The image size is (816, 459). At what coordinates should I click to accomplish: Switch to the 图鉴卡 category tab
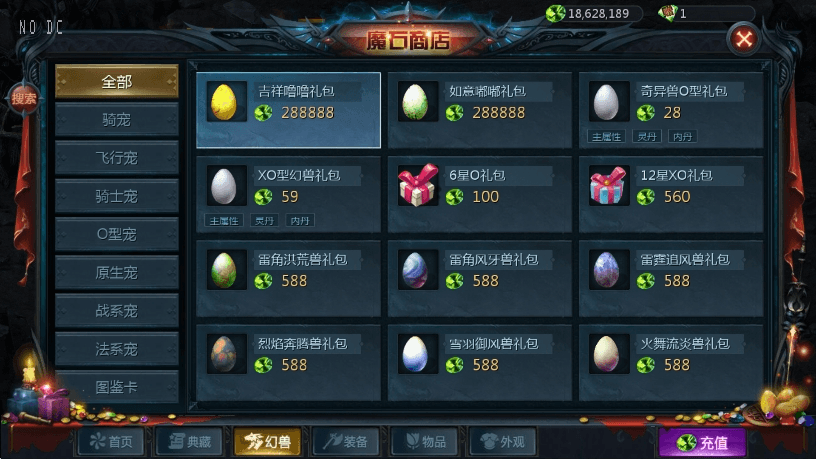click(117, 387)
